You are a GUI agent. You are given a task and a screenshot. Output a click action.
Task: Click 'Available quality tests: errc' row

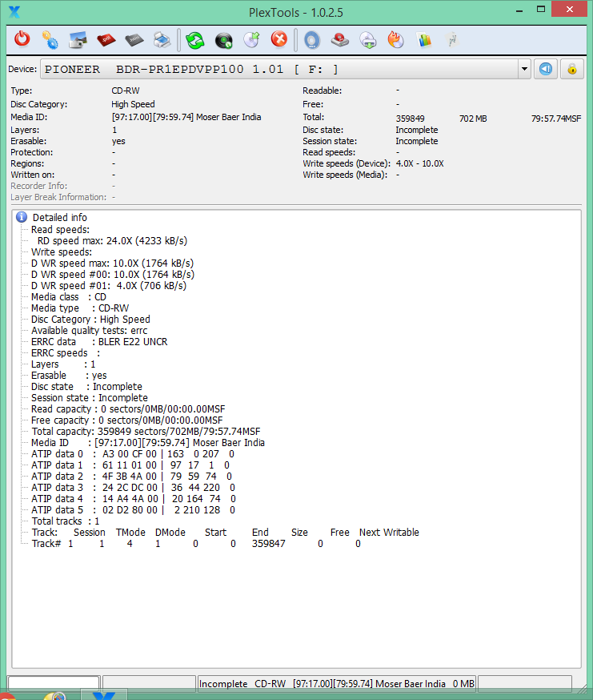point(90,330)
